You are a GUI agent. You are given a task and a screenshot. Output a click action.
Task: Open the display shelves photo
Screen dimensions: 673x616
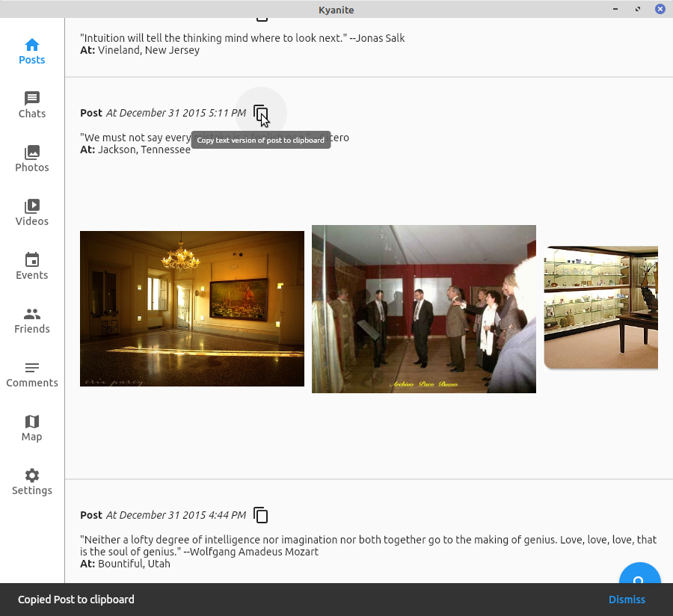[x=600, y=307]
